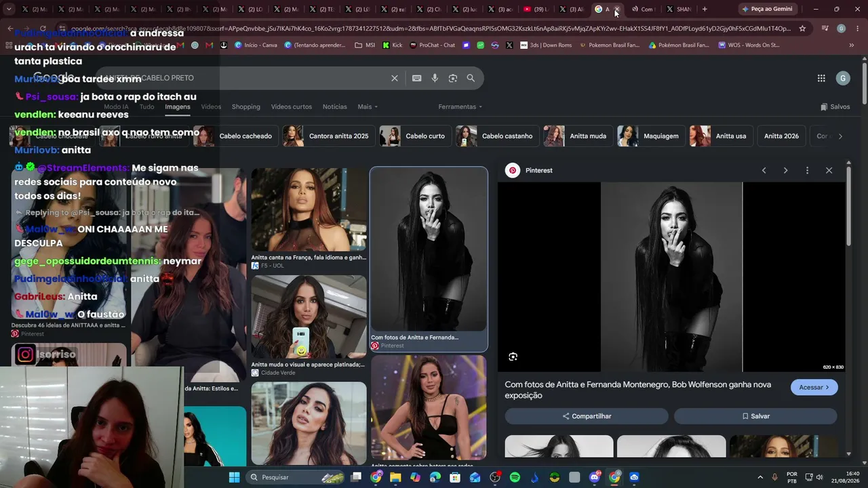Screen dimensions: 868x488
Task: Bookmark this page with the star icon
Action: [x=802, y=28]
